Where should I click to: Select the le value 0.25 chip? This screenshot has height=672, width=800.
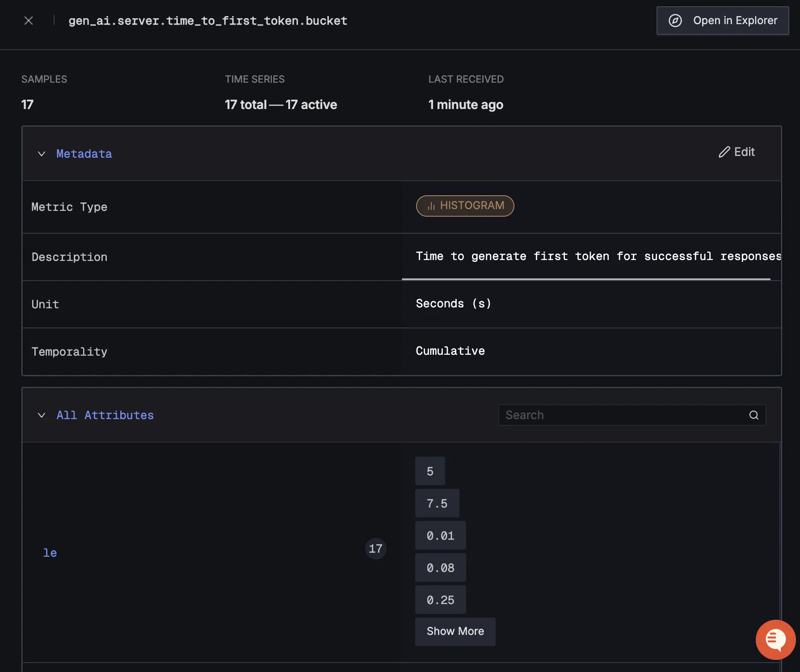[x=440, y=600]
